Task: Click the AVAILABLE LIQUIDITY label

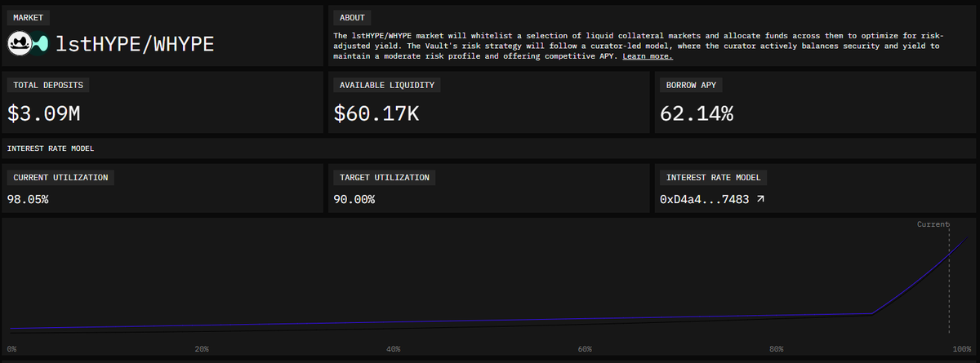Action: click(x=389, y=84)
